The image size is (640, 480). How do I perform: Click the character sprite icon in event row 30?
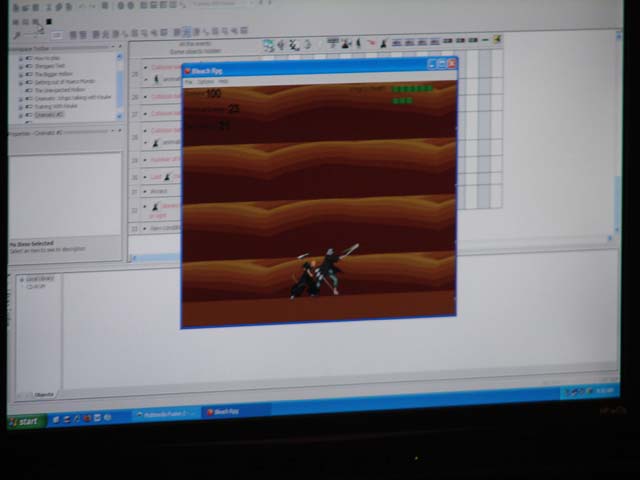165,175
